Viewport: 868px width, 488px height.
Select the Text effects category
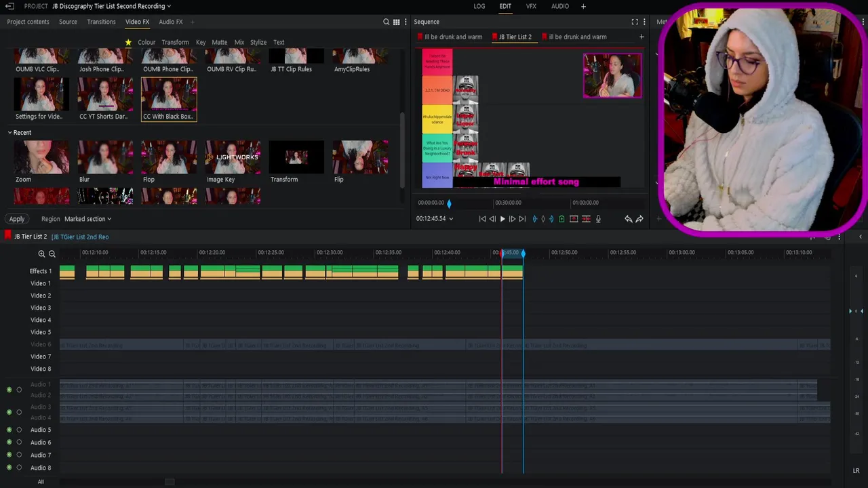[279, 42]
